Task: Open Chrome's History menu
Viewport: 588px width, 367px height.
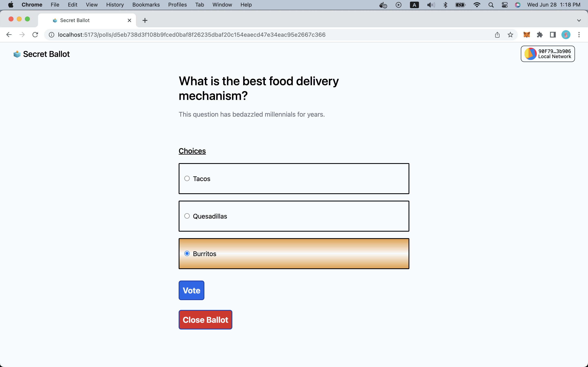Action: (x=115, y=5)
